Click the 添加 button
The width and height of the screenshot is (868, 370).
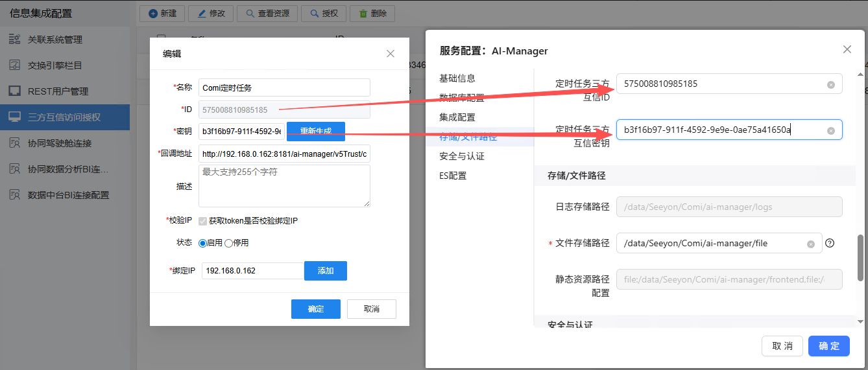pyautogui.click(x=326, y=271)
